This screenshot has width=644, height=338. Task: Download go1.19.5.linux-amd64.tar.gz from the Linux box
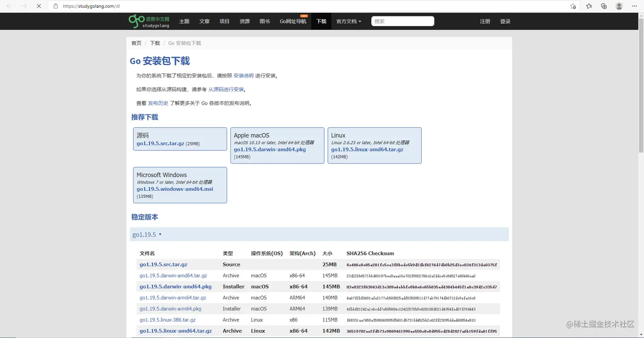coord(367,149)
